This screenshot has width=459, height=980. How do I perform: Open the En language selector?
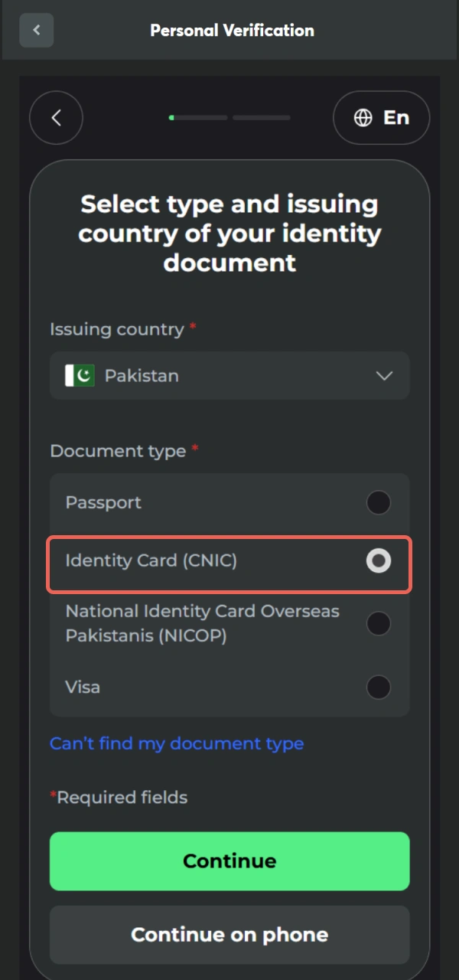tap(381, 117)
